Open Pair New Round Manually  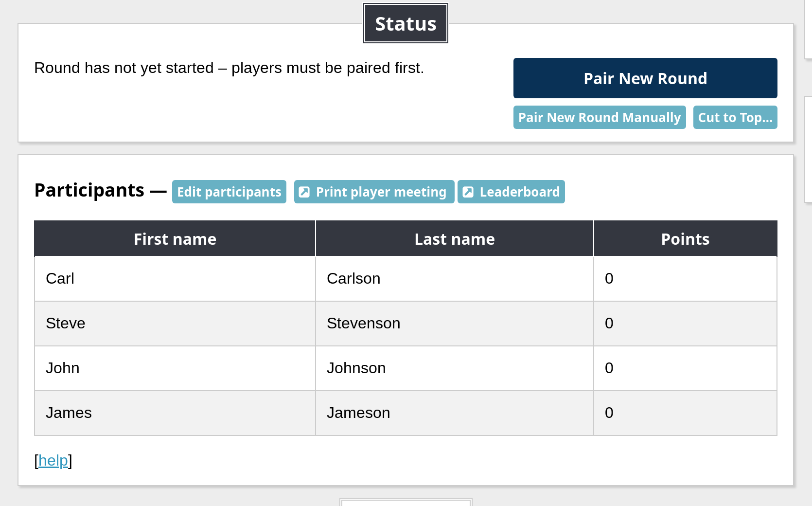point(599,118)
